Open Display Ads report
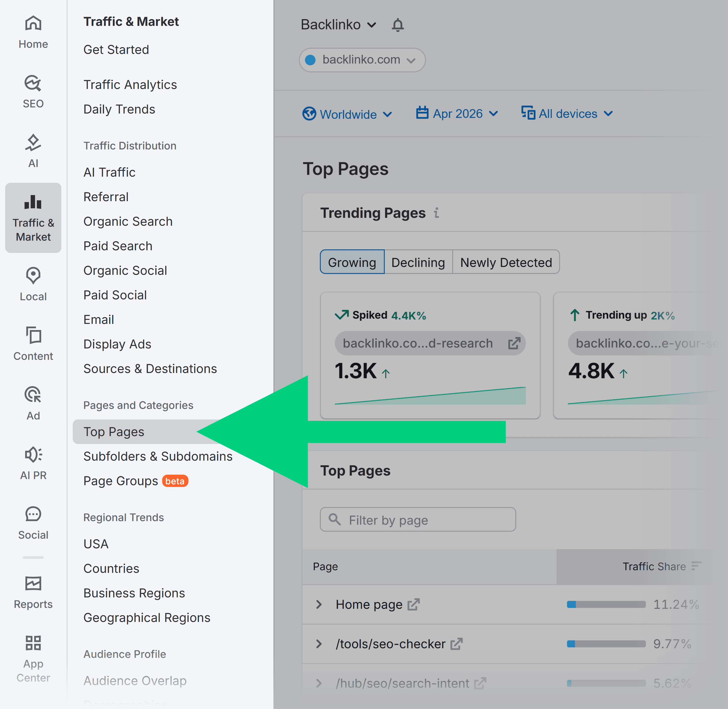Image resolution: width=728 pixels, height=709 pixels. click(117, 344)
